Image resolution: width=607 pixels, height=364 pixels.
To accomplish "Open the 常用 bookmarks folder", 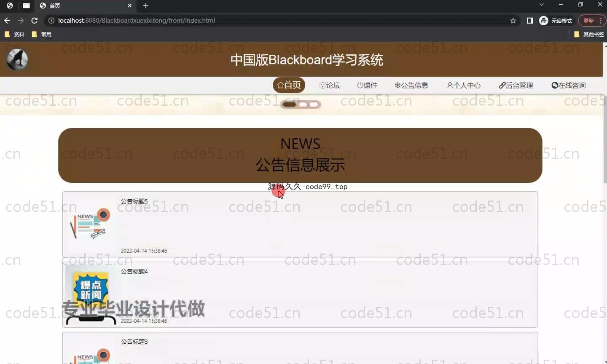I will click(x=42, y=35).
